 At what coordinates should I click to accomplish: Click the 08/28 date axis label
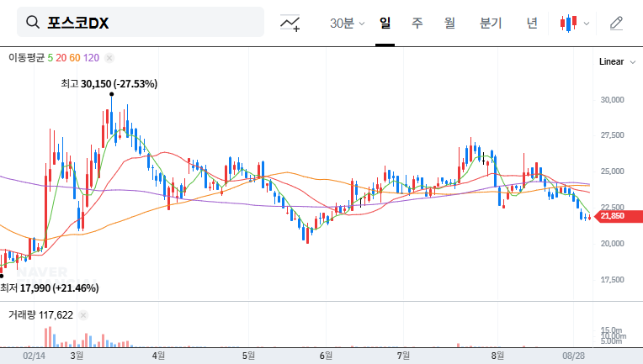[x=573, y=356]
